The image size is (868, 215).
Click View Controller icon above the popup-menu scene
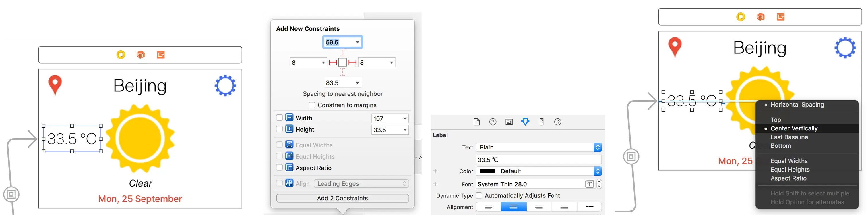[x=741, y=17]
